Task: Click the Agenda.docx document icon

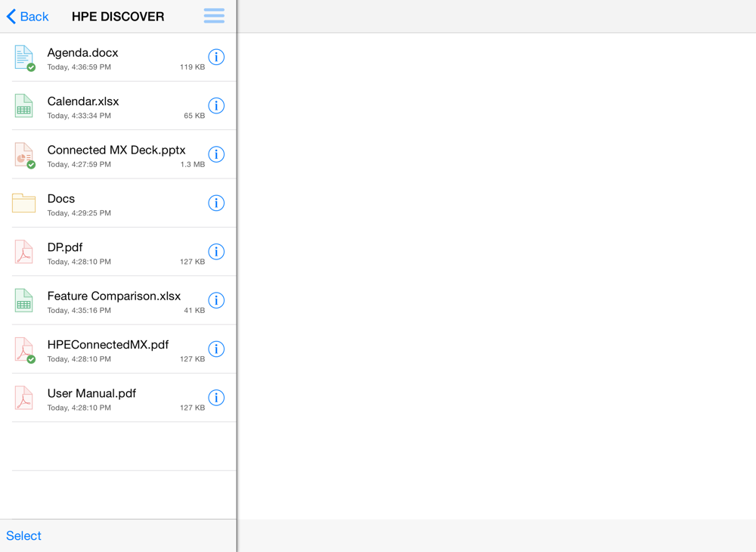Action: [24, 57]
